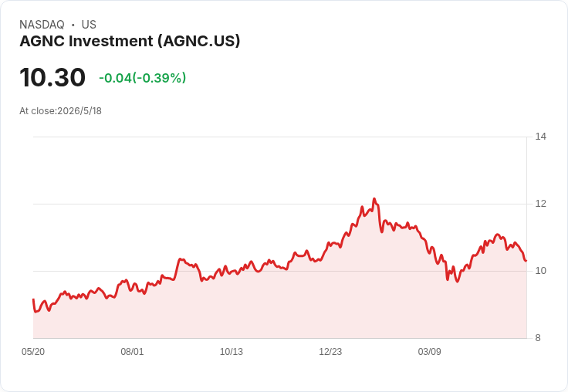Click the US market label
This screenshot has width=568, height=392.
(x=89, y=25)
